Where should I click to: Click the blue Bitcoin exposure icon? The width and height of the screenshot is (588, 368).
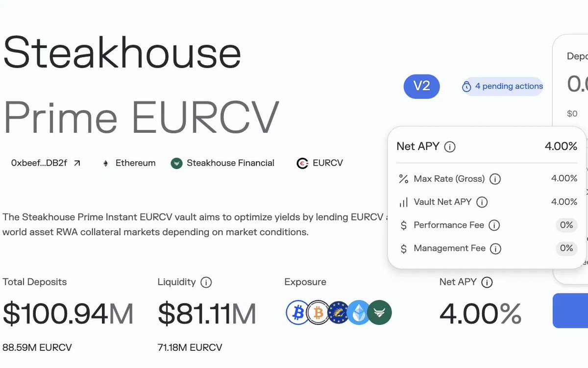tap(297, 313)
